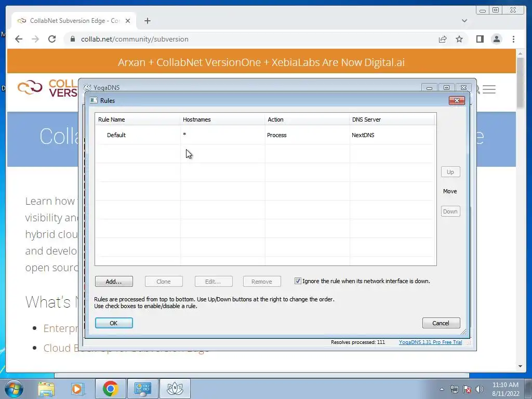Switch to YogaDNS lotus taskbar icon

[x=175, y=389]
